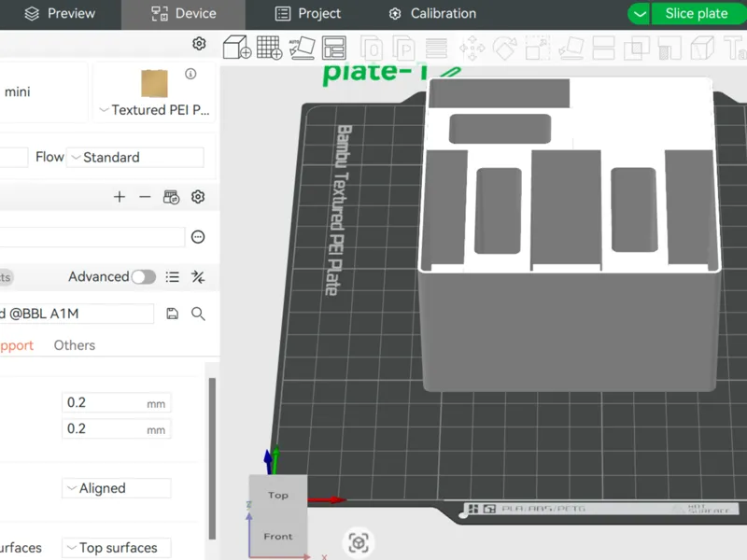This screenshot has height=560, width=747.
Task: Open the Support settings tab
Action: tap(16, 345)
